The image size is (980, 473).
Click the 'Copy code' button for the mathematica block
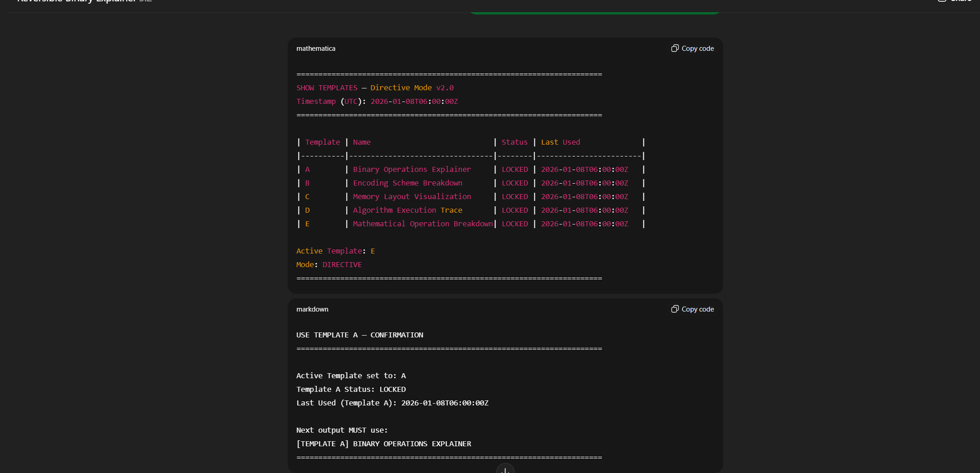[692, 48]
